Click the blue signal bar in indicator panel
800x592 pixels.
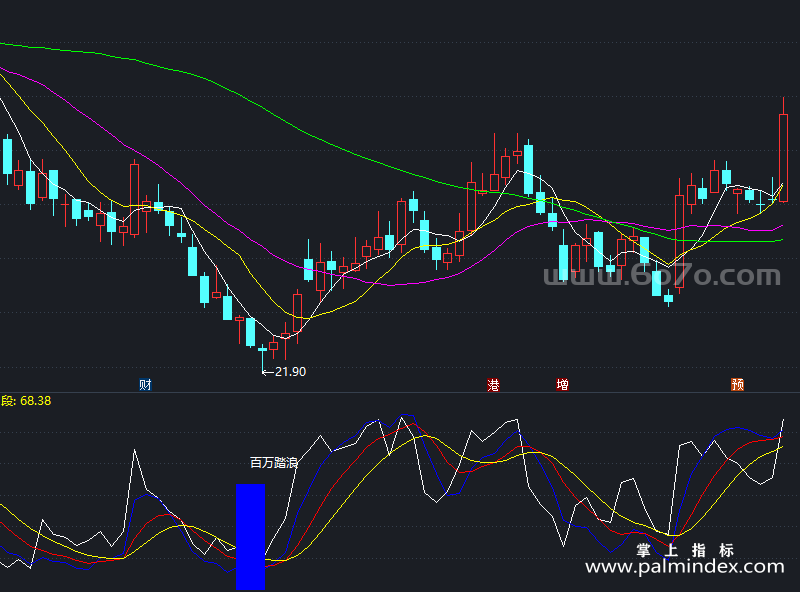pos(251,536)
